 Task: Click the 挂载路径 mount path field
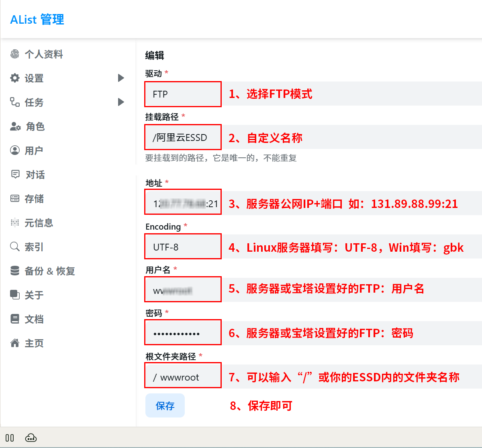point(183,138)
